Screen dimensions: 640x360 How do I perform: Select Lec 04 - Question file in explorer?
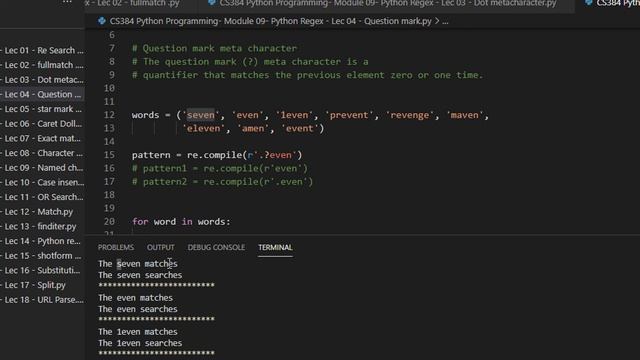click(x=42, y=94)
